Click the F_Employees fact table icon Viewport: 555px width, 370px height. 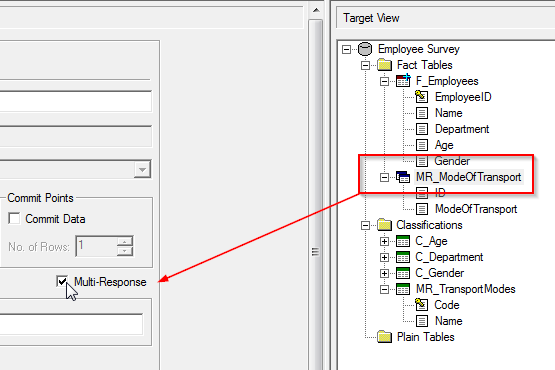click(x=403, y=80)
